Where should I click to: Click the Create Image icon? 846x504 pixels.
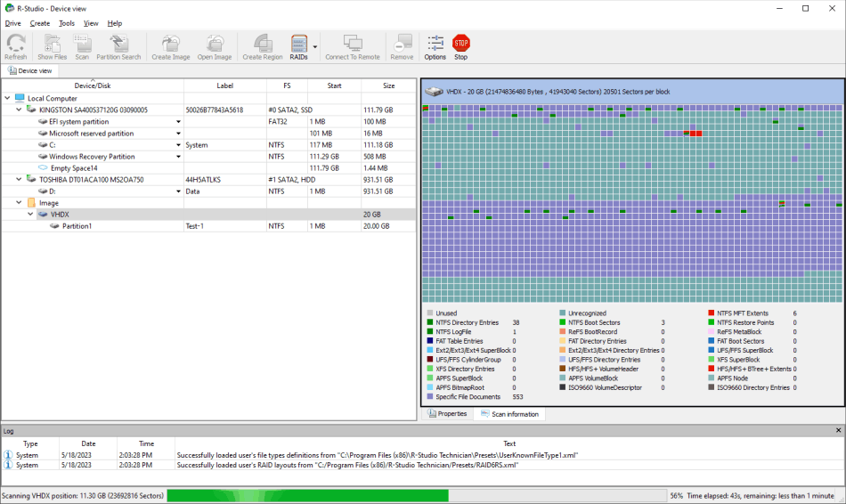pos(170,47)
